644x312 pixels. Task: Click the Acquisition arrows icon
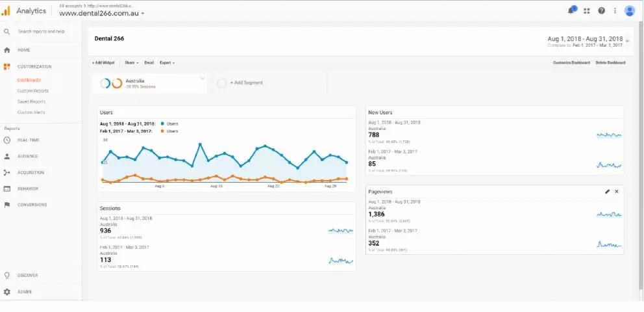coord(6,173)
